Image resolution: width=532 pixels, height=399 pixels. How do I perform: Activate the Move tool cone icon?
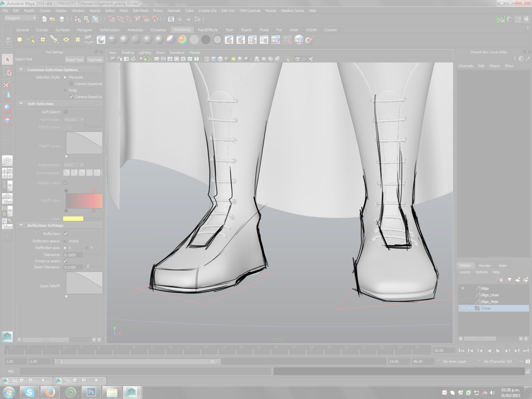coord(7,96)
